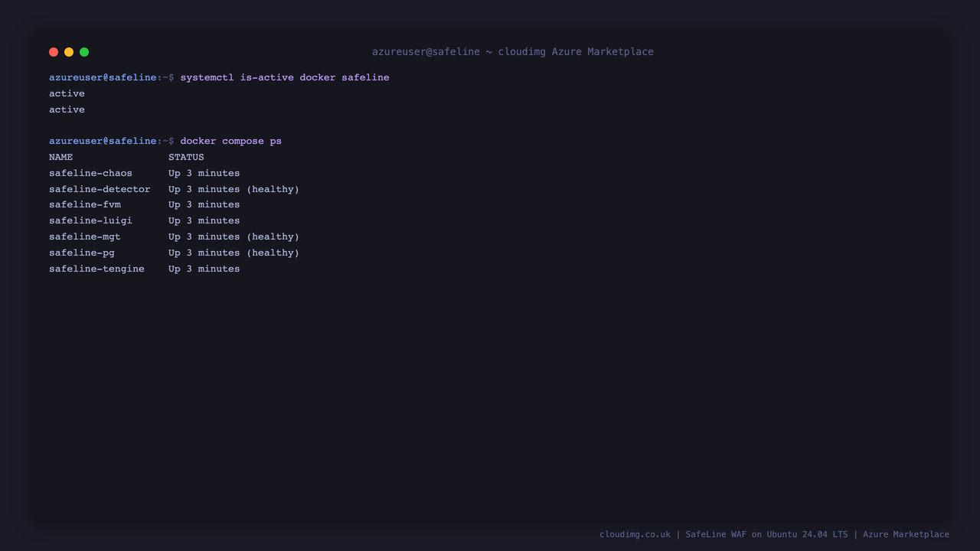Screen dimensions: 980x551
Task: Select the safeline-mgt container name
Action: coord(85,236)
